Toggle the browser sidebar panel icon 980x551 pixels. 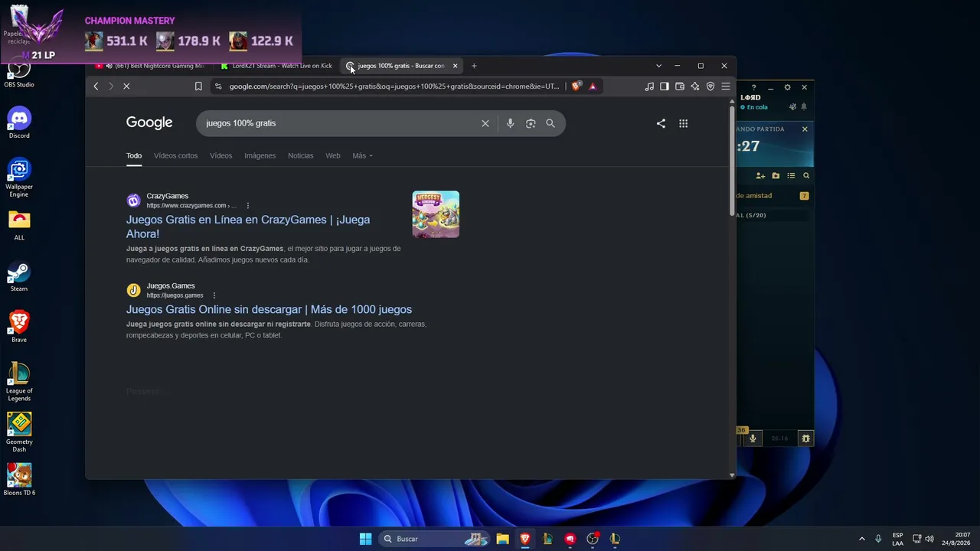[x=665, y=86]
